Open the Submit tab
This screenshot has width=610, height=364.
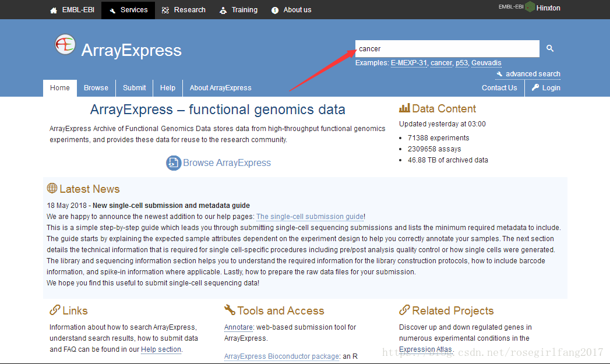click(134, 88)
